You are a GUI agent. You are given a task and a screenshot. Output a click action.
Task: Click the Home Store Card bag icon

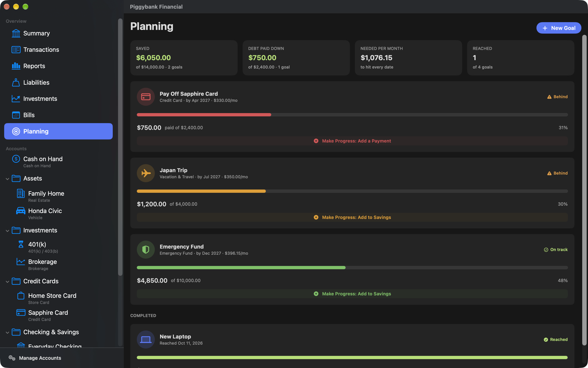click(21, 296)
